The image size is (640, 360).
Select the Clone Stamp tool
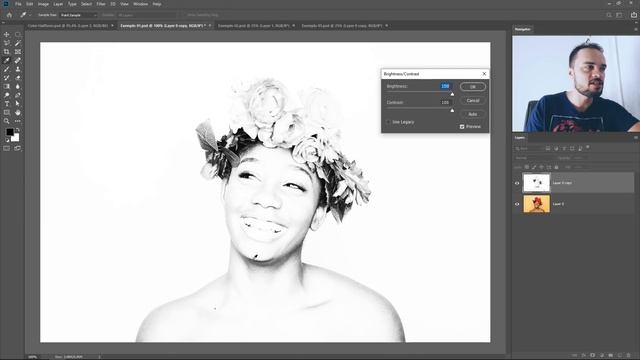tap(18, 69)
